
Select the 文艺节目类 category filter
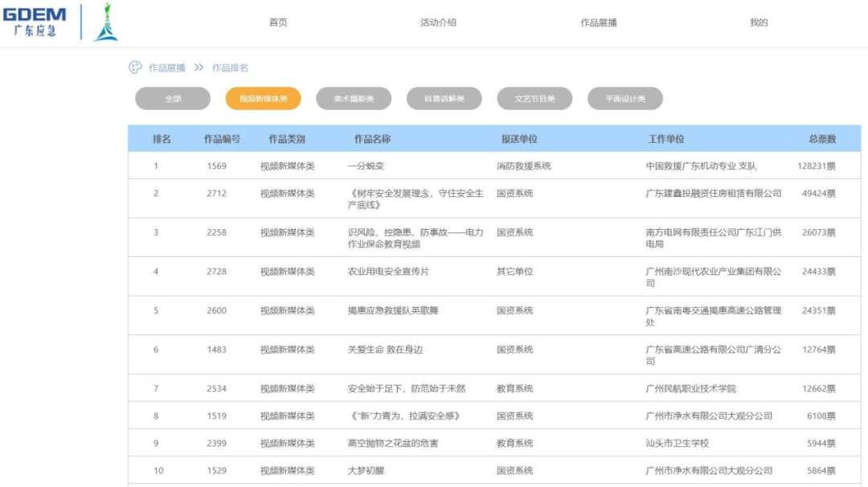pyautogui.click(x=534, y=99)
